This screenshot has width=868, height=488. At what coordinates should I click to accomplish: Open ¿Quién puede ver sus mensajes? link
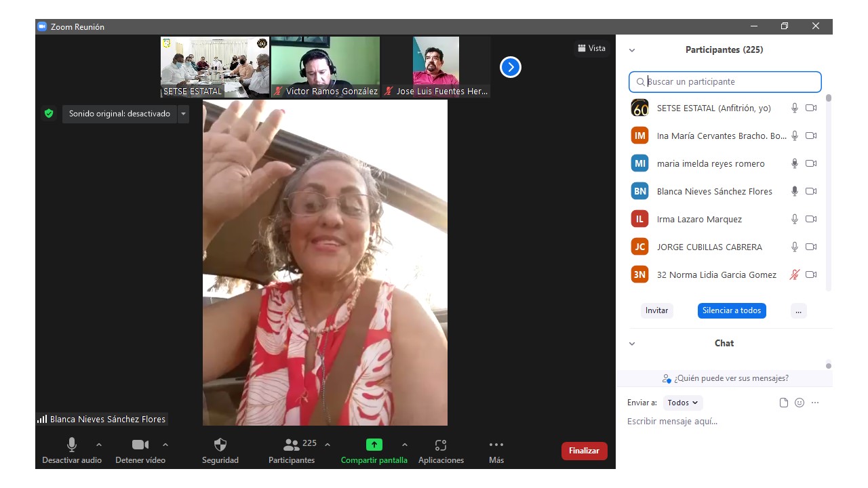pos(726,378)
